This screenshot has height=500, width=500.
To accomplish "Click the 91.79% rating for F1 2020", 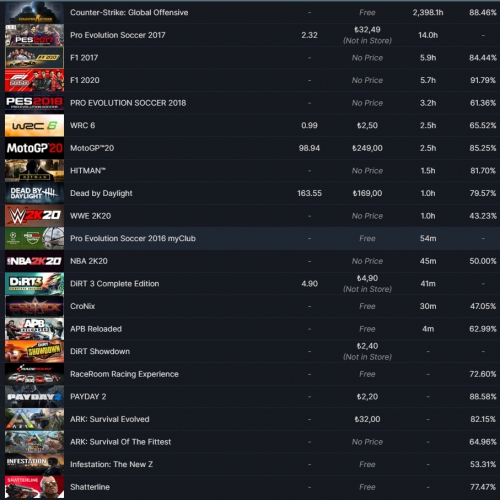I will point(483,80).
